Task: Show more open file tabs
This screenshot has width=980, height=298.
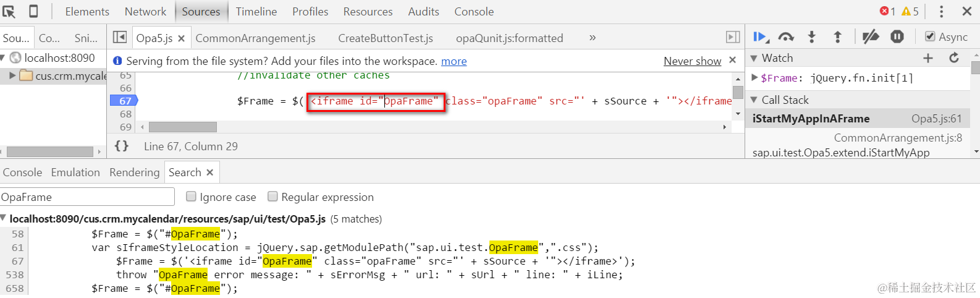Action: point(592,38)
